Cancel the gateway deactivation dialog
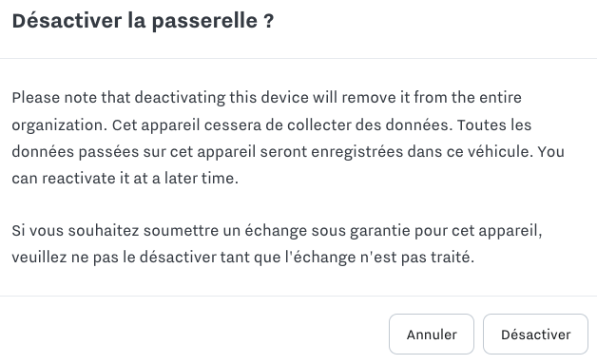The image size is (597, 364). pyautogui.click(x=432, y=335)
